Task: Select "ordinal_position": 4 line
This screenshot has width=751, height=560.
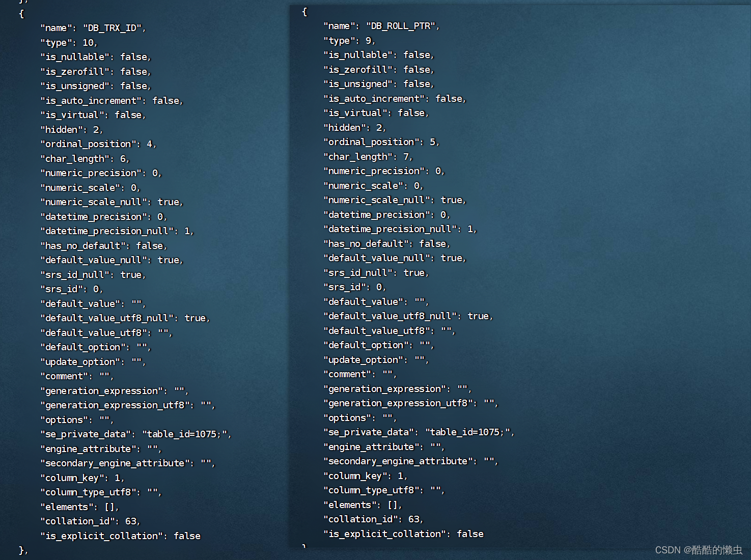Action: 98,144
